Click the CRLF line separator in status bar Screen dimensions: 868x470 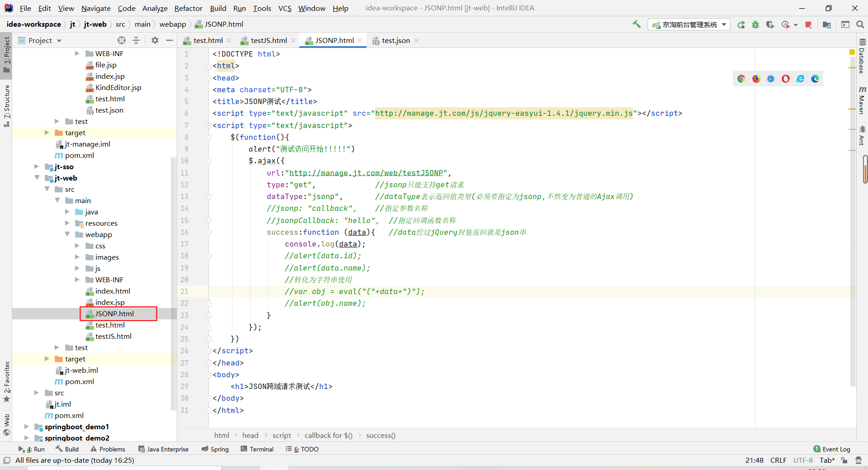[x=778, y=460]
